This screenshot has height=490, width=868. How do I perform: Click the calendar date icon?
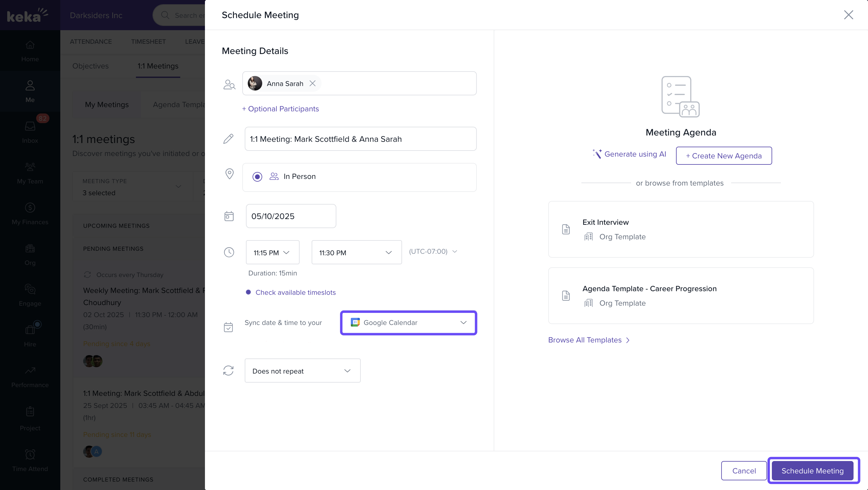pyautogui.click(x=229, y=216)
